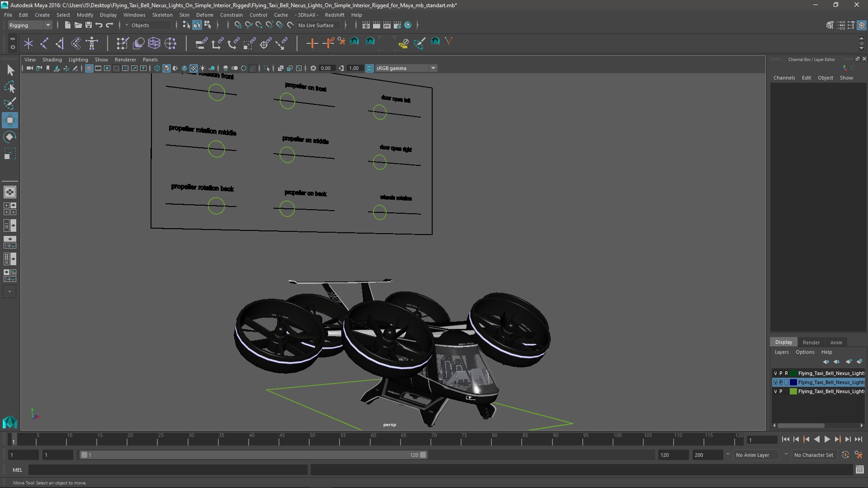Redo the last undone action
The width and height of the screenshot is (868, 488).
(x=109, y=25)
